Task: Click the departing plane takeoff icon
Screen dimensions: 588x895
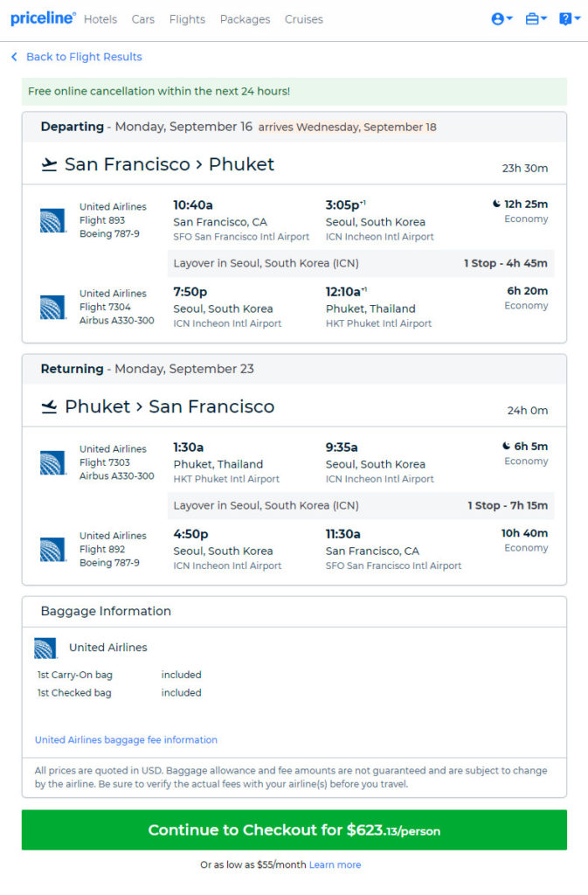Action: pos(50,164)
